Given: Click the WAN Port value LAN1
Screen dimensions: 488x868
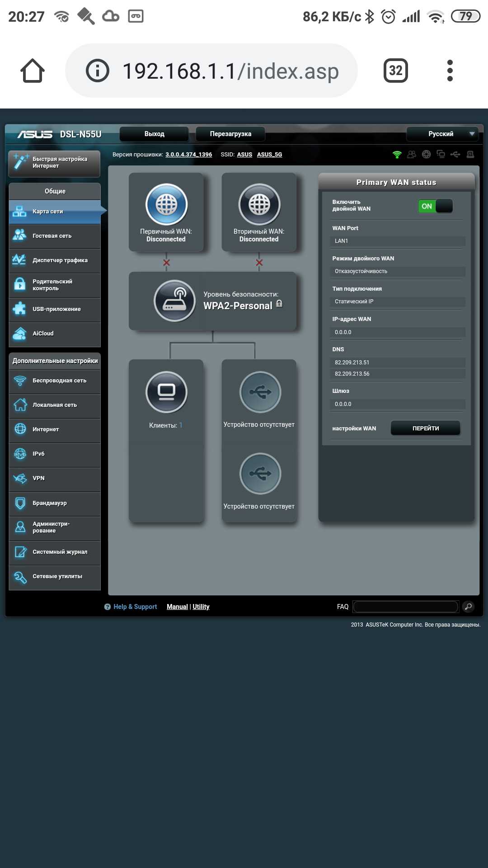Looking at the screenshot, I should [398, 241].
